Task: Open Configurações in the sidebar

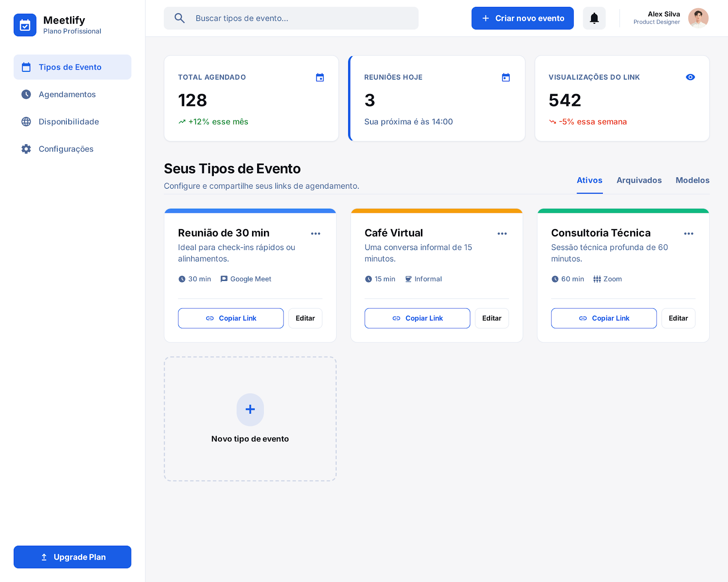Action: 66,149
